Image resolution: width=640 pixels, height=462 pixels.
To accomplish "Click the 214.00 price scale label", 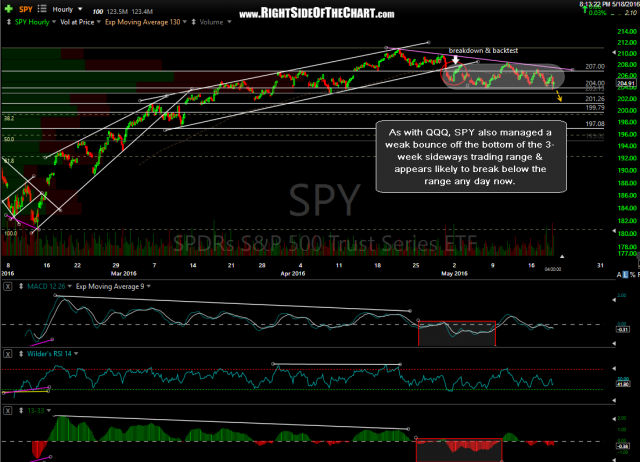I will point(627,31).
